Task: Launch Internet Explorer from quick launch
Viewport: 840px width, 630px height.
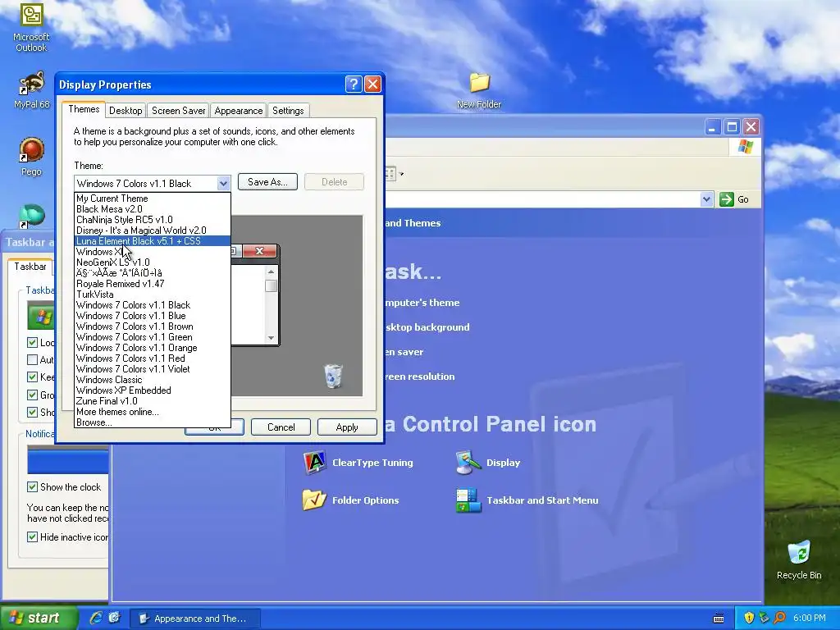Action: (96, 618)
